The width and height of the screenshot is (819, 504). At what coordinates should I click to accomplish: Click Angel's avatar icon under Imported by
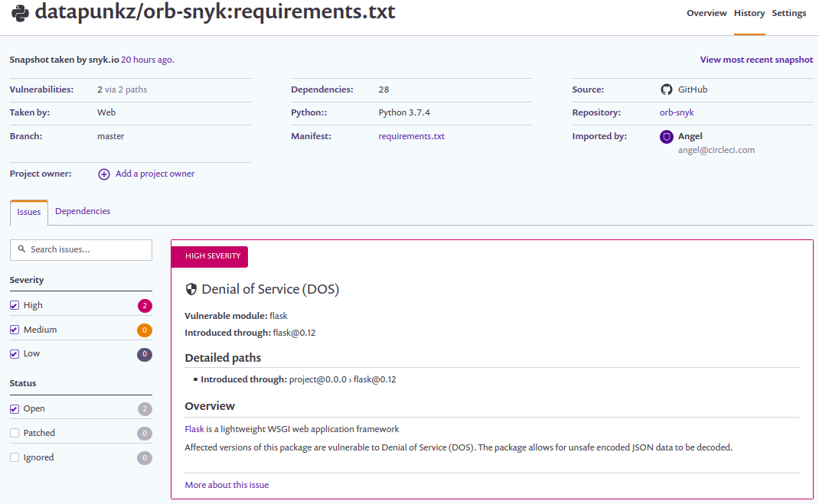666,137
